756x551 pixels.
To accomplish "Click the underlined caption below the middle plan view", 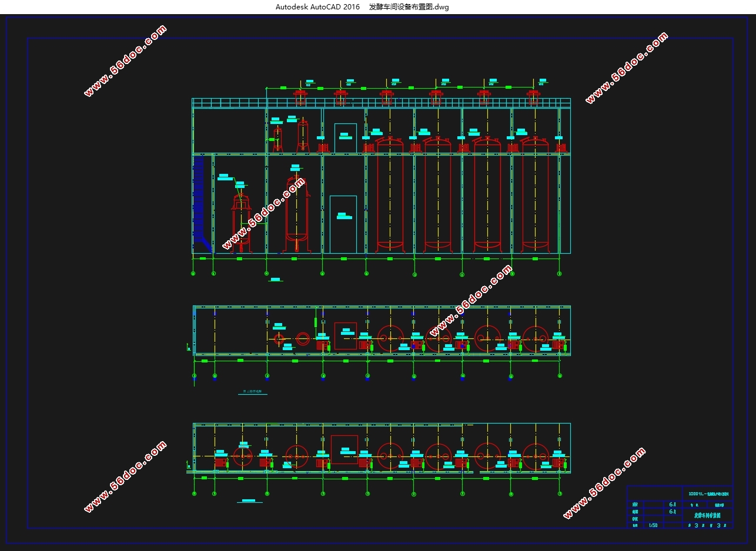I will tap(253, 392).
